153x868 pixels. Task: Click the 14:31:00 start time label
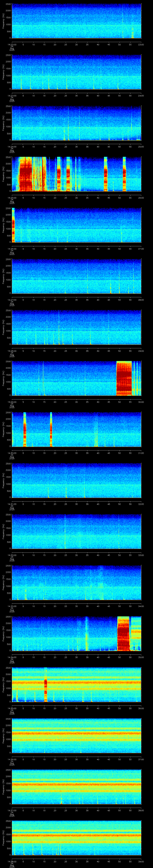pos(12,504)
